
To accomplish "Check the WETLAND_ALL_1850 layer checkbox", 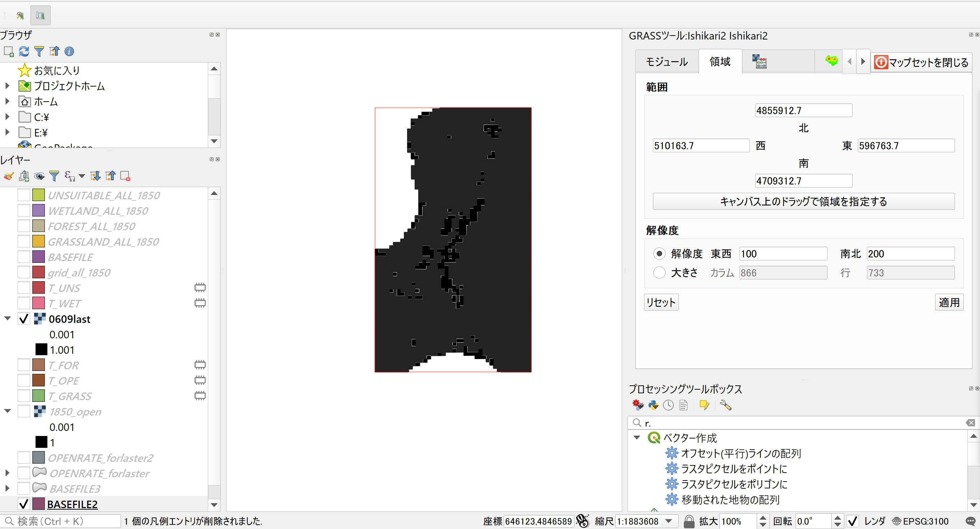I will point(24,210).
